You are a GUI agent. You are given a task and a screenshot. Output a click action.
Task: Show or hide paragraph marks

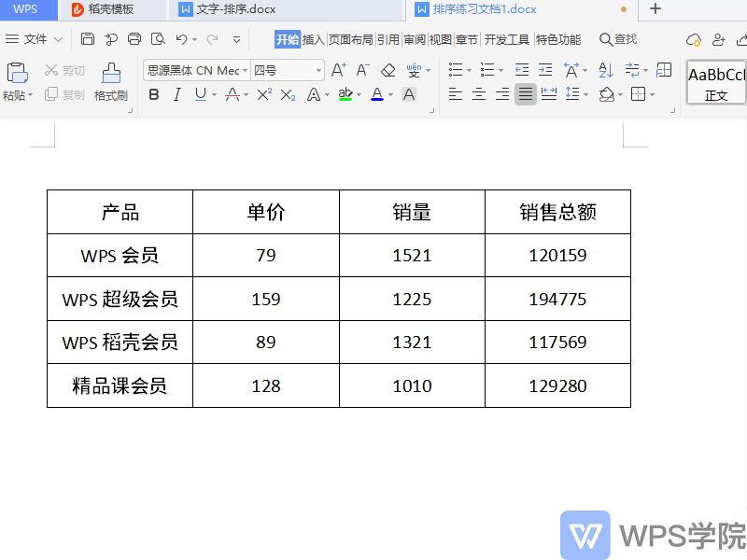632,71
